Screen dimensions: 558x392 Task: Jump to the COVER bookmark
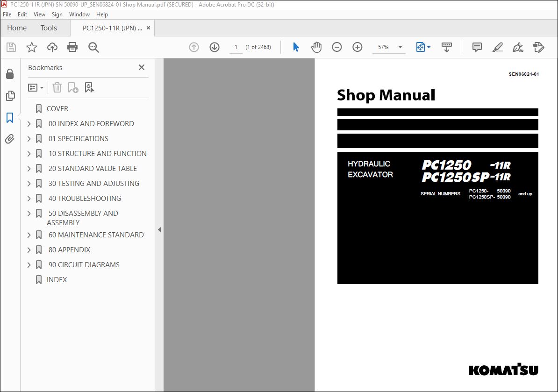click(57, 109)
